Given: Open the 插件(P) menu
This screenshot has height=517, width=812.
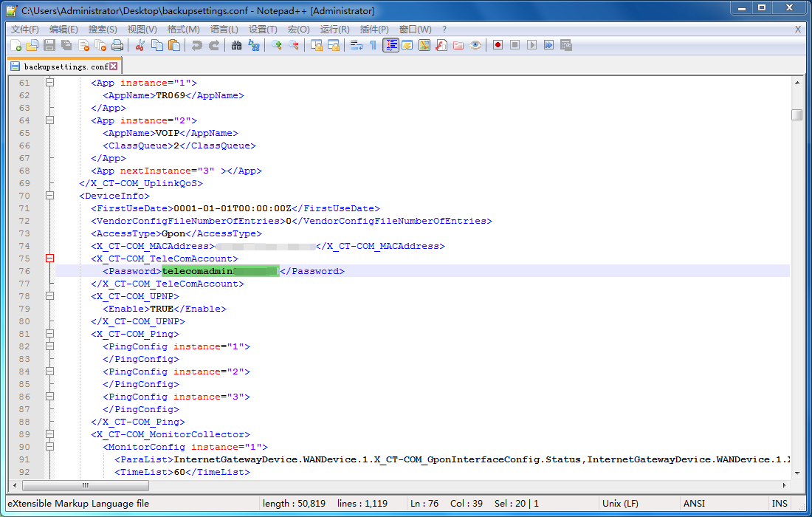Looking at the screenshot, I should [374, 30].
